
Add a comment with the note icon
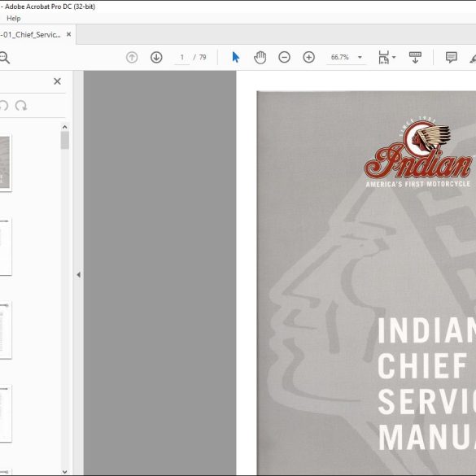coord(452,58)
